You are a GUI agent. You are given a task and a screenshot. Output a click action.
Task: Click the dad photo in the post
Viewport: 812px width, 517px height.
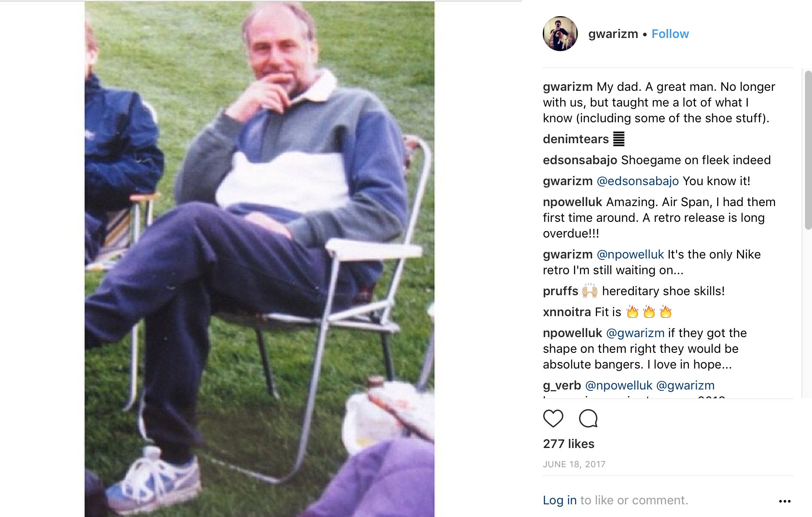coord(260,259)
